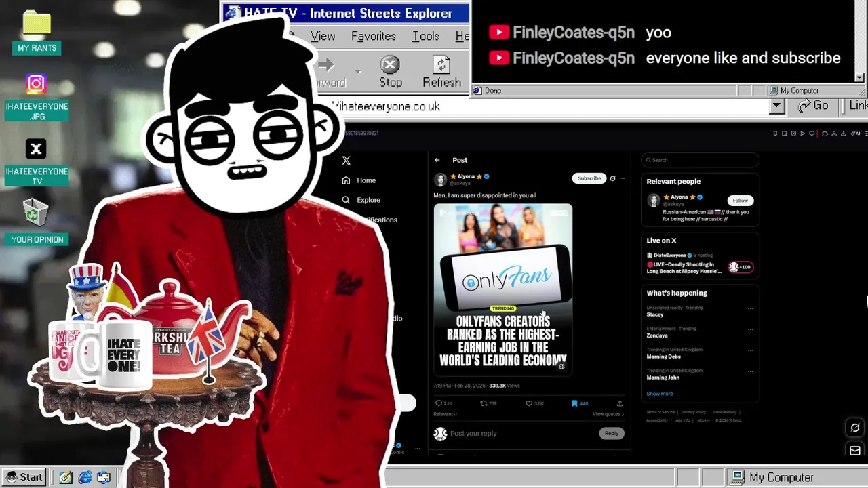Click the Grok icon next to Subscribe
868x488 pixels.
(x=612, y=178)
